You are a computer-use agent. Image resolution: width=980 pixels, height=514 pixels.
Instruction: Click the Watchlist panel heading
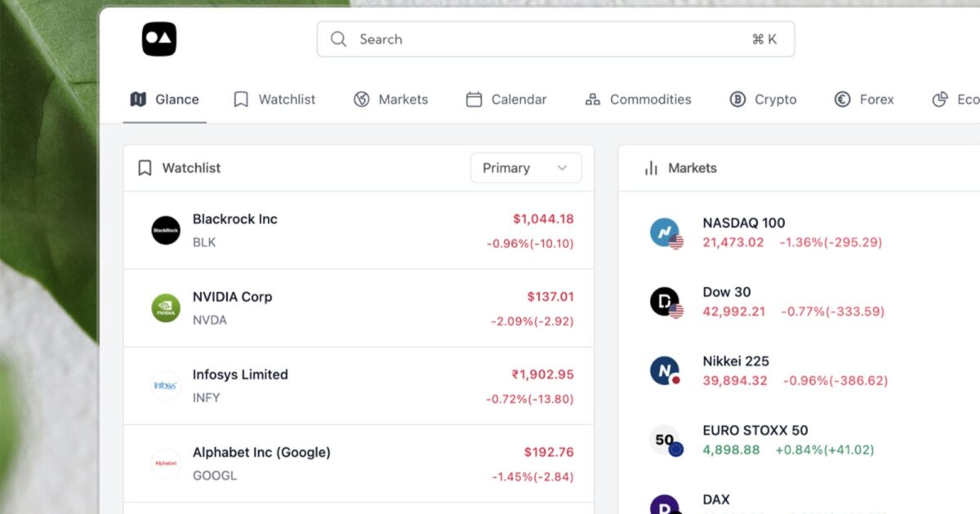[191, 168]
